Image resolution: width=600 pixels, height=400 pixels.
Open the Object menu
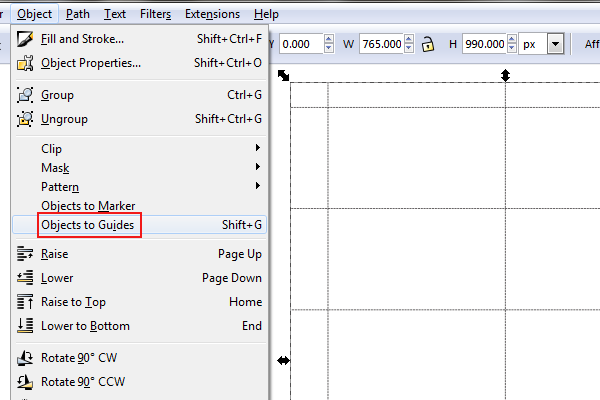[x=34, y=14]
